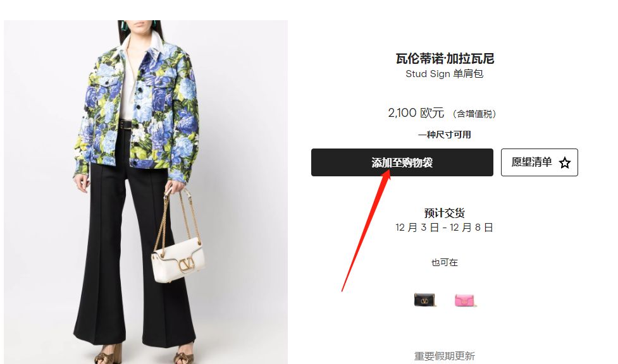Click the 也可在 also available label
618x364 pixels.
click(x=445, y=262)
